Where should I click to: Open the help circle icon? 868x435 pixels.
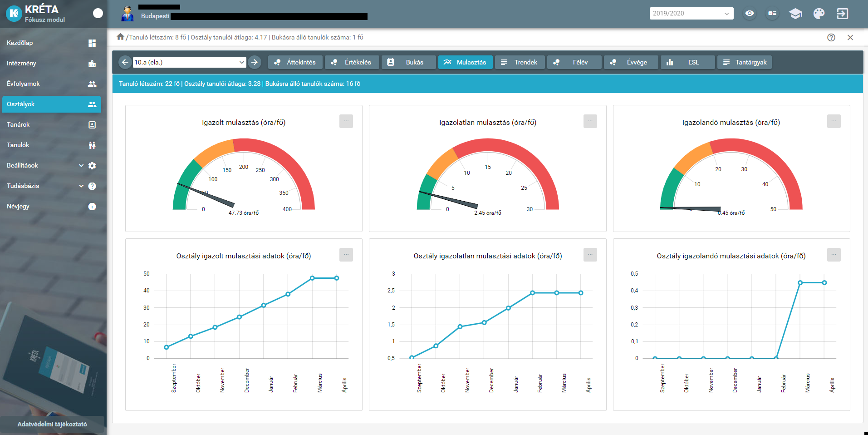tap(831, 38)
